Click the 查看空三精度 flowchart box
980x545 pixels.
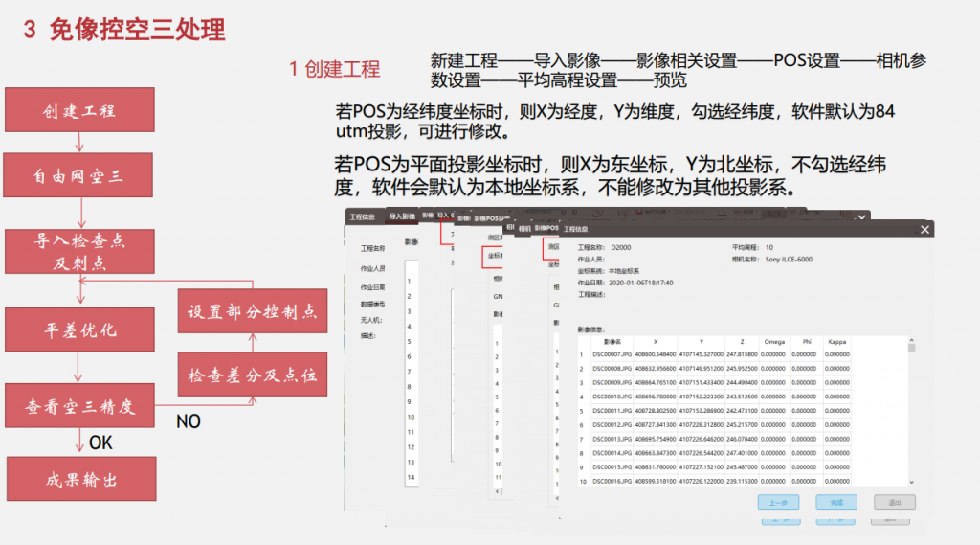click(79, 405)
